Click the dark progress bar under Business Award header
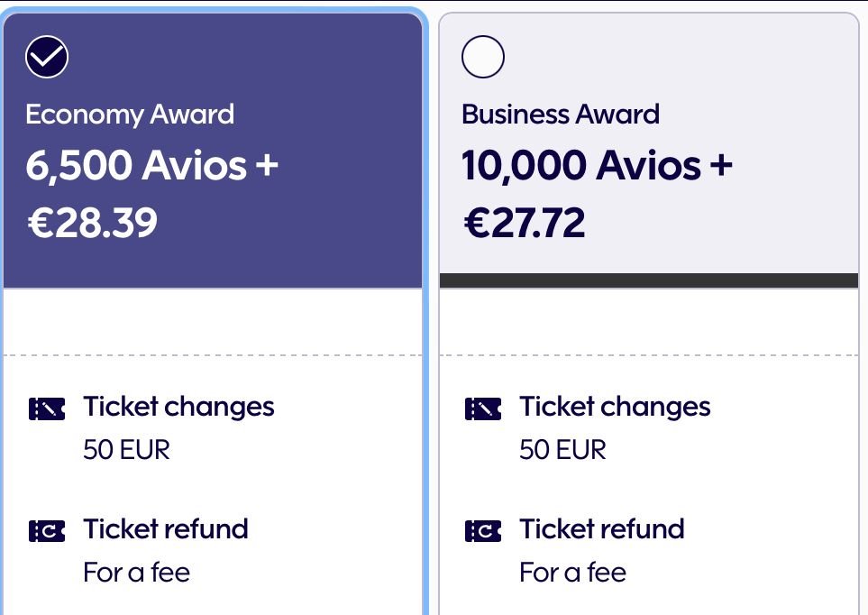This screenshot has width=868, height=615. (647, 278)
